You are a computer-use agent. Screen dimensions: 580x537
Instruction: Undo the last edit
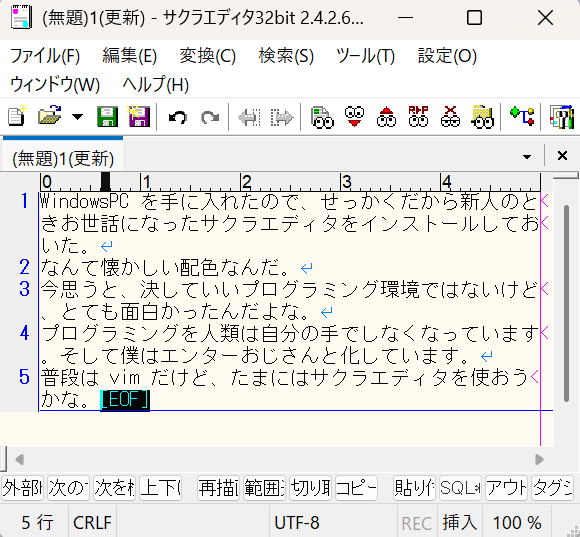pyautogui.click(x=178, y=118)
